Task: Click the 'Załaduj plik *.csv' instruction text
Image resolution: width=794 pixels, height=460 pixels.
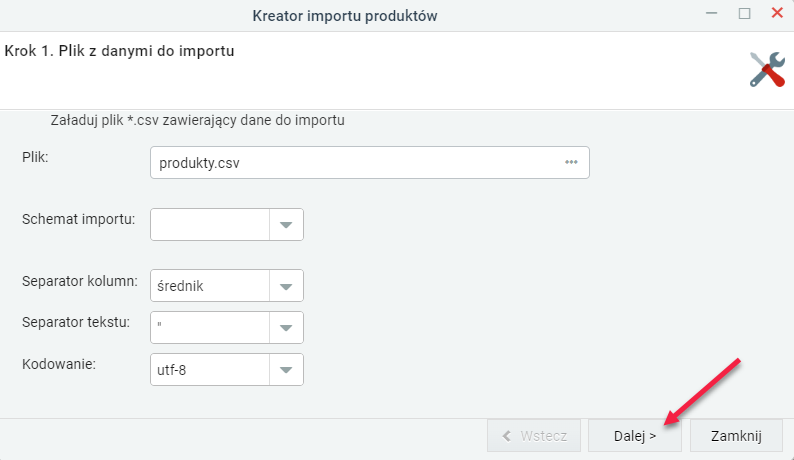Action: [x=197, y=121]
